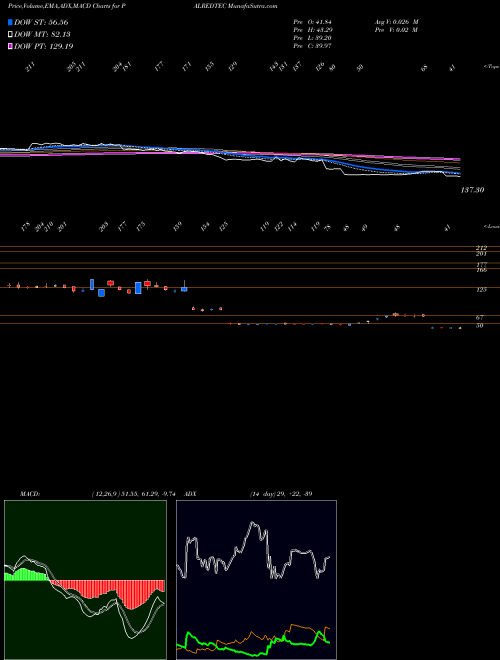Click the Pre V: 0.02 M value
Screen dimensions: 500x660
tap(395, 30)
